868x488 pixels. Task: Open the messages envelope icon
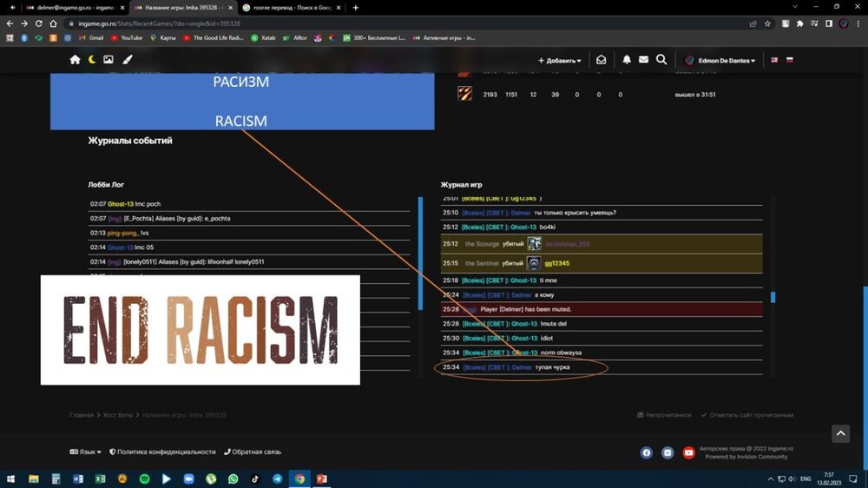click(643, 60)
